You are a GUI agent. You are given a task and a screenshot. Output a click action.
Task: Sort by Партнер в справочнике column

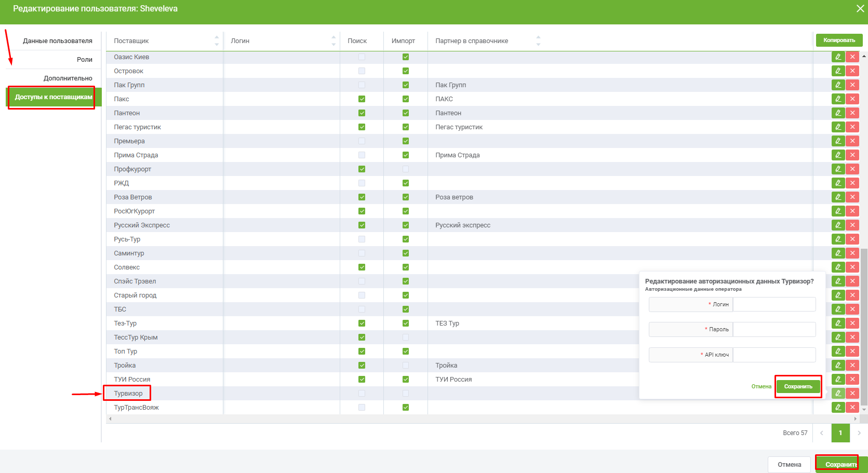point(538,41)
